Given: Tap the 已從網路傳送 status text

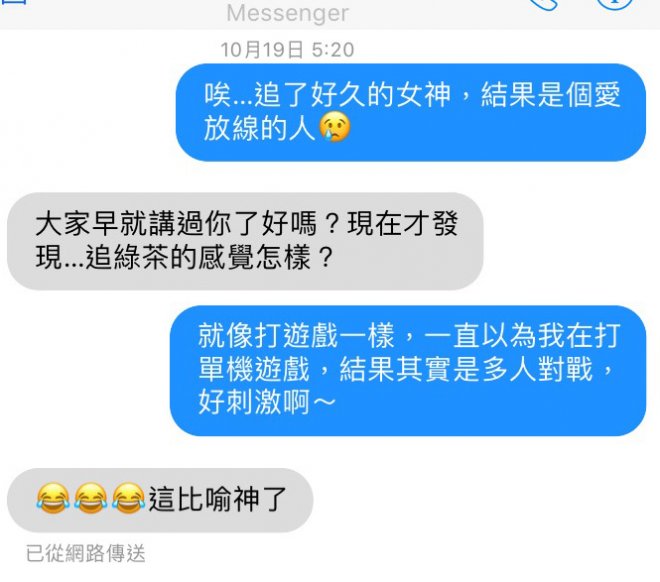Looking at the screenshot, I should (85, 553).
